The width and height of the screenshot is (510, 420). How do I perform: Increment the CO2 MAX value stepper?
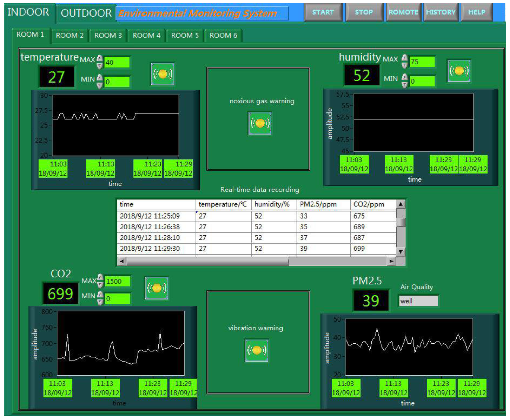point(100,278)
